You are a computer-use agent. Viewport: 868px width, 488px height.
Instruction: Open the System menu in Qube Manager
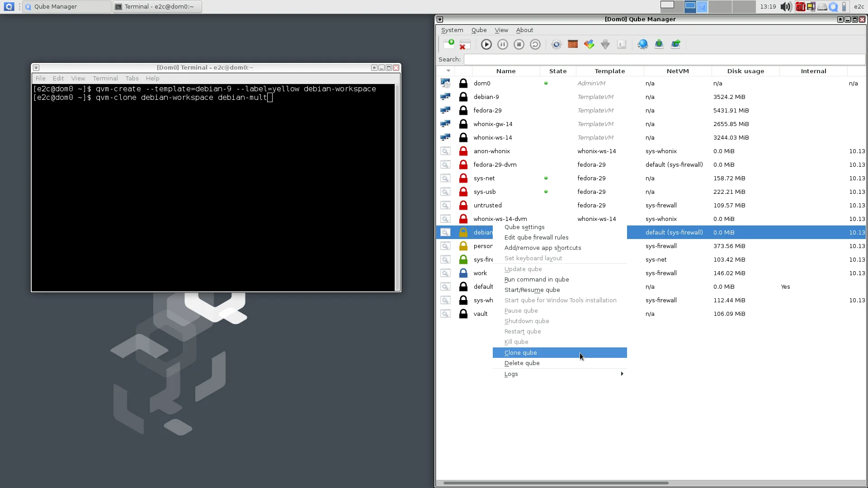click(452, 30)
